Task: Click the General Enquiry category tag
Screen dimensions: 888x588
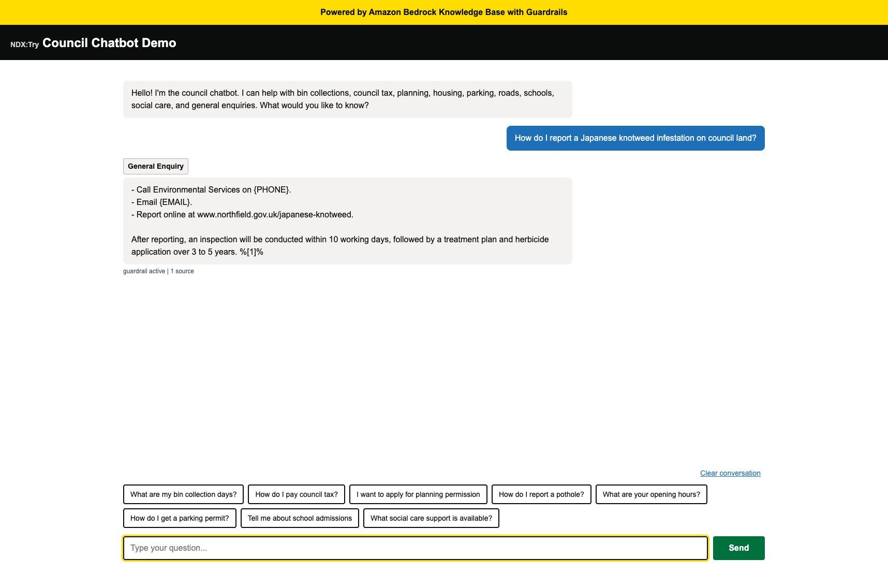Action: pos(155,166)
